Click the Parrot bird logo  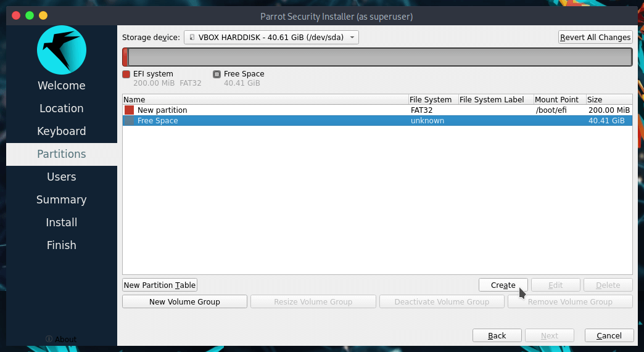[61, 51]
